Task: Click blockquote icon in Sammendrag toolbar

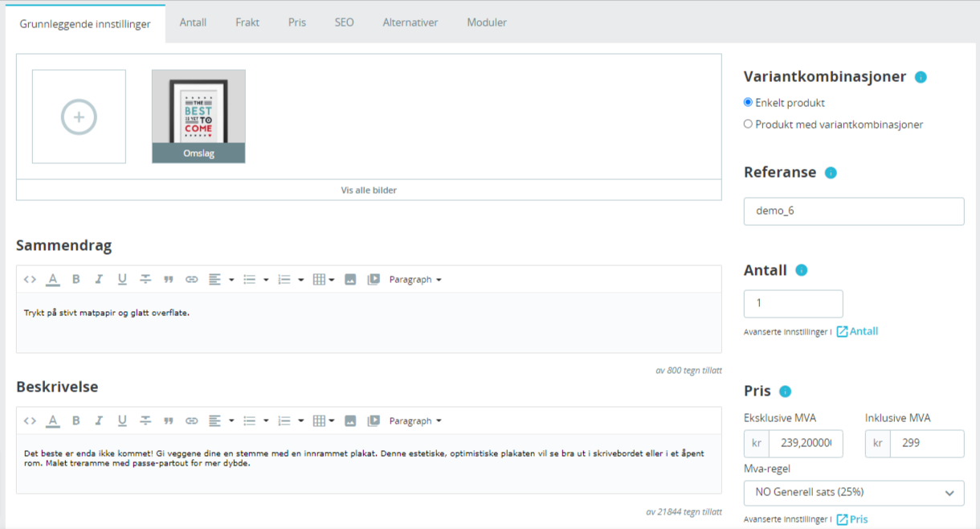Action: 169,280
